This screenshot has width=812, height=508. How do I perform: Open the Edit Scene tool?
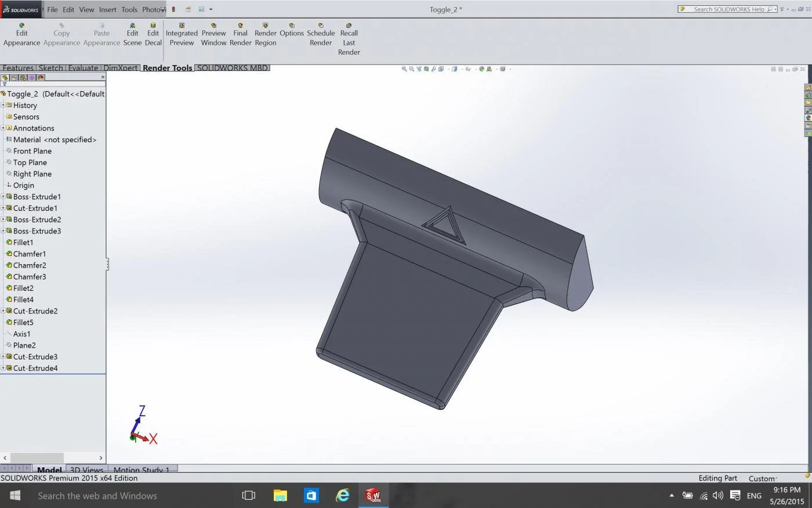pos(132,34)
